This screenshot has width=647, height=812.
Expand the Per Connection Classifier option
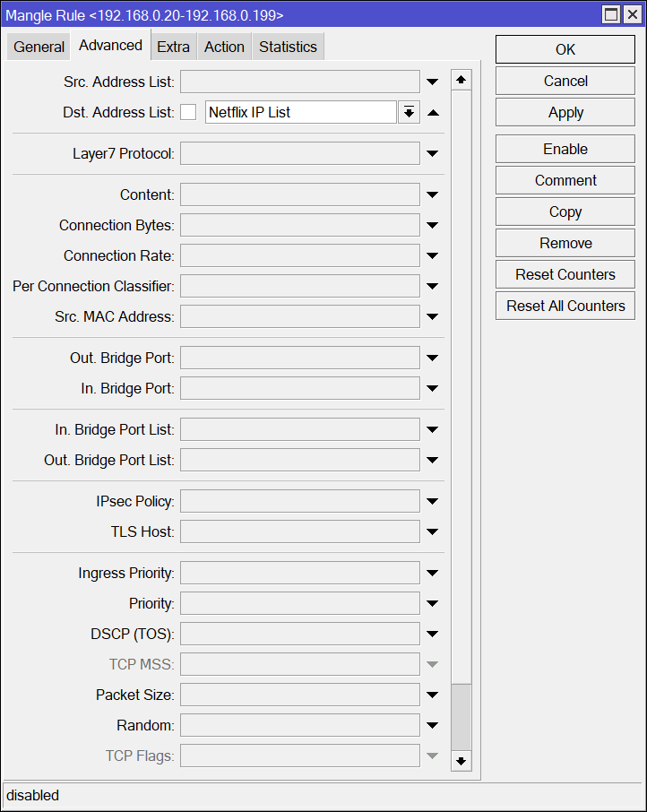433,286
